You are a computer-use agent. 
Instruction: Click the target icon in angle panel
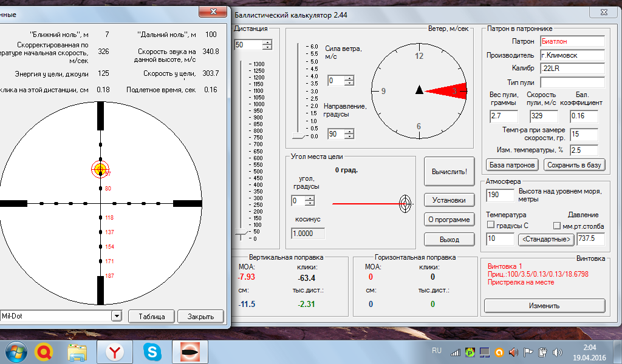(405, 204)
